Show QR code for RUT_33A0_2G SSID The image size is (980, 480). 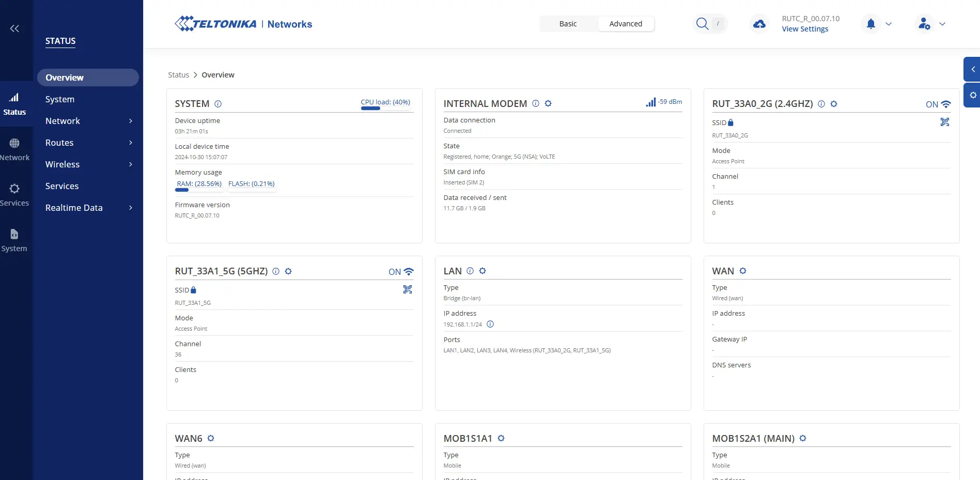944,122
